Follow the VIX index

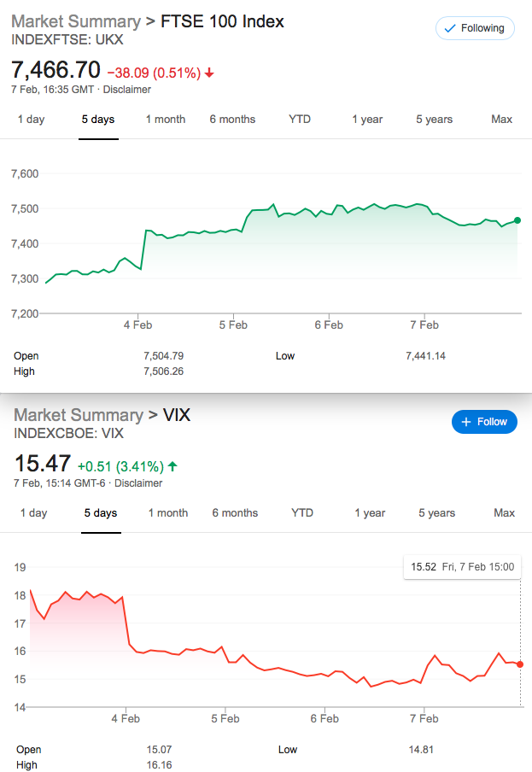coord(484,422)
